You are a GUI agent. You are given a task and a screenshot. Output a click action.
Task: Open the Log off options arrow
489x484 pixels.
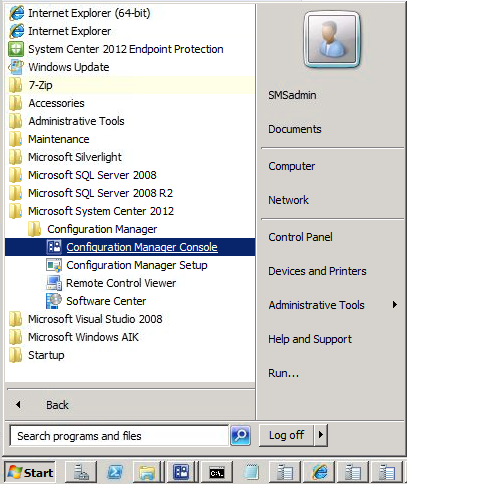[x=321, y=435]
